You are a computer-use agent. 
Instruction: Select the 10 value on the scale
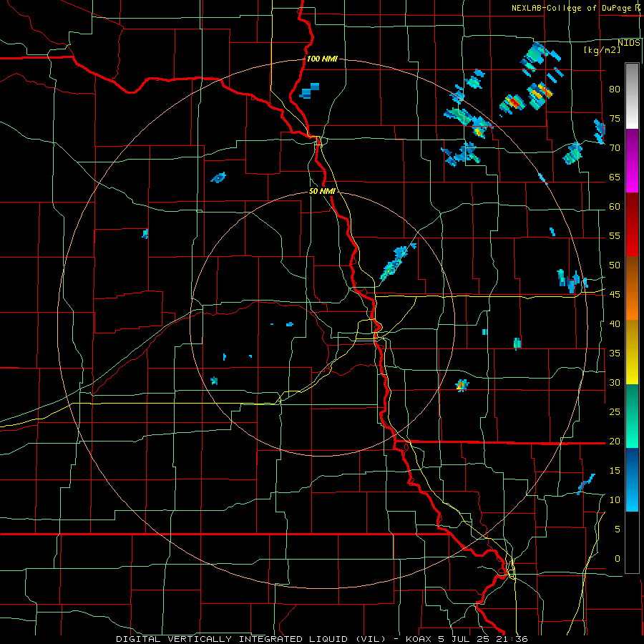pyautogui.click(x=615, y=500)
